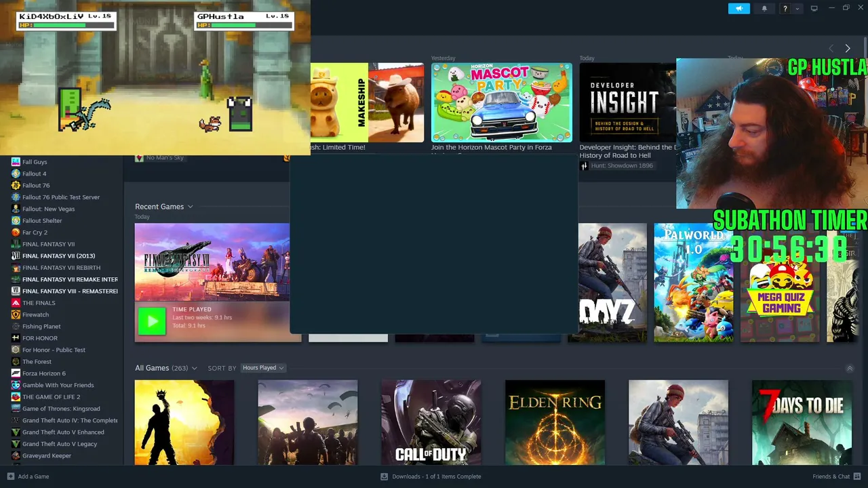This screenshot has width=868, height=488.
Task: Select Game of Thrones: Kingsroad
Action: (x=61, y=409)
